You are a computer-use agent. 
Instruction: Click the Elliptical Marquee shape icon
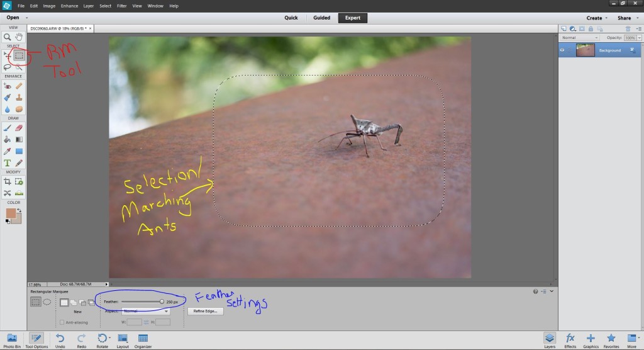tap(47, 302)
